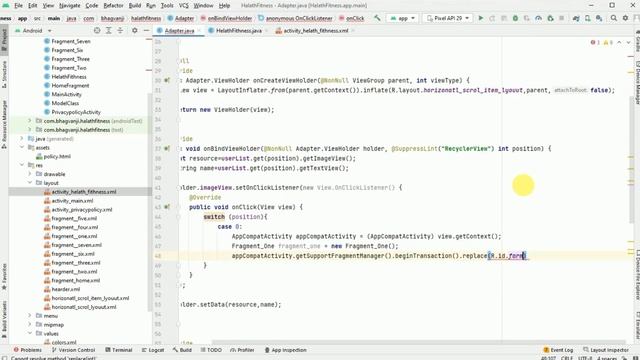Toggle the Build Variants side panel
The image size is (640, 360).
(4, 319)
